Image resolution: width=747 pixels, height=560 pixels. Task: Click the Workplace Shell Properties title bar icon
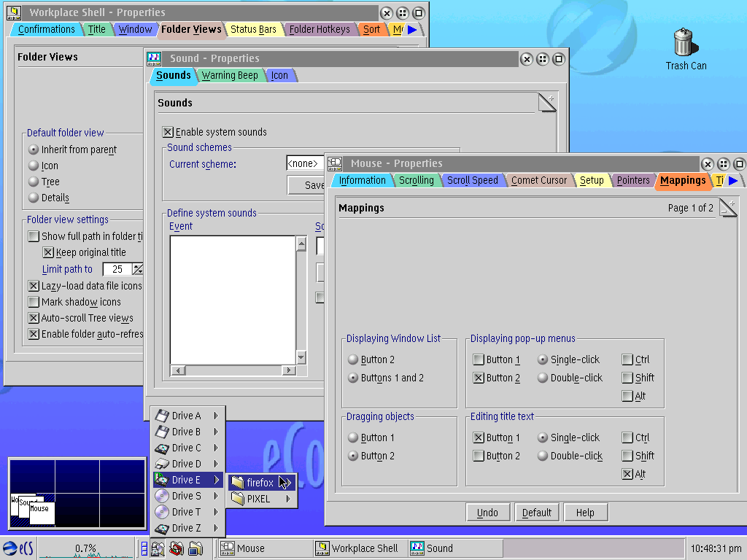(x=13, y=12)
